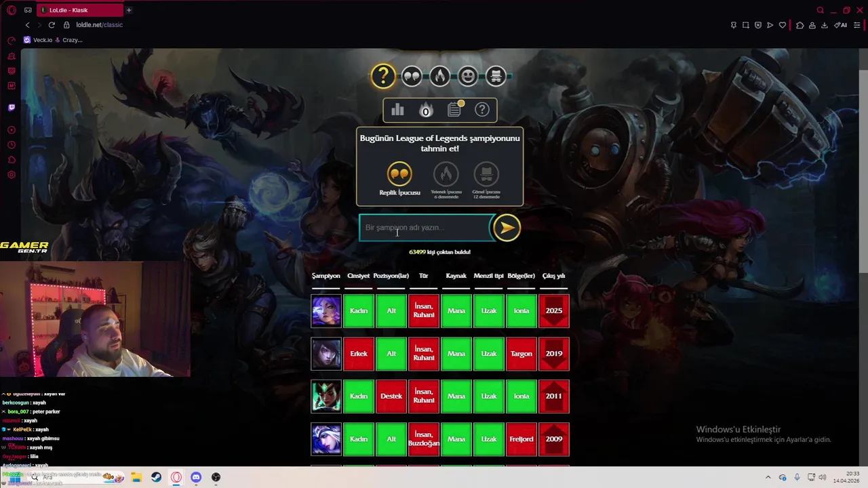Open the player icon in Opera sidebar
The image size is (868, 488).
point(12,129)
